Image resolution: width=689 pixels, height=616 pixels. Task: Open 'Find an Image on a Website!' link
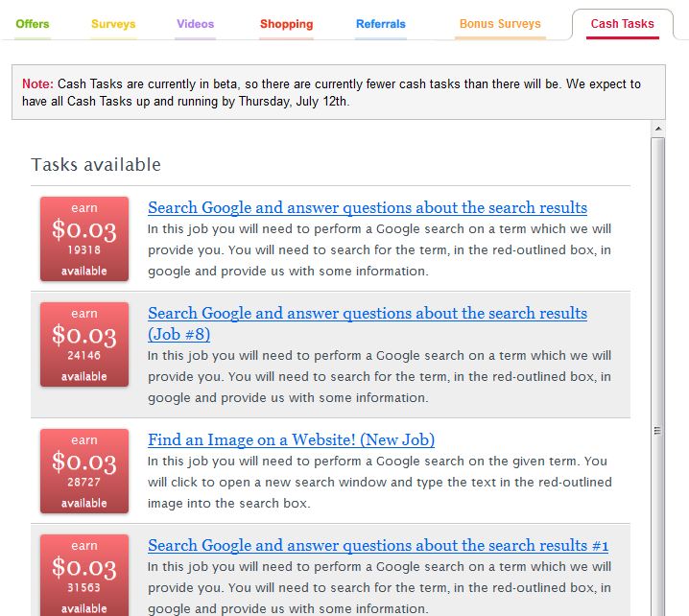click(291, 439)
